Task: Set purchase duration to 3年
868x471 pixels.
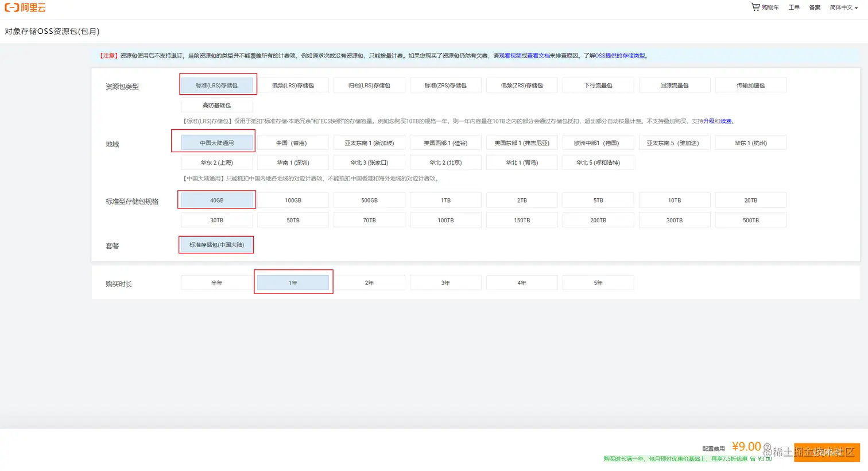Action: [x=445, y=283]
